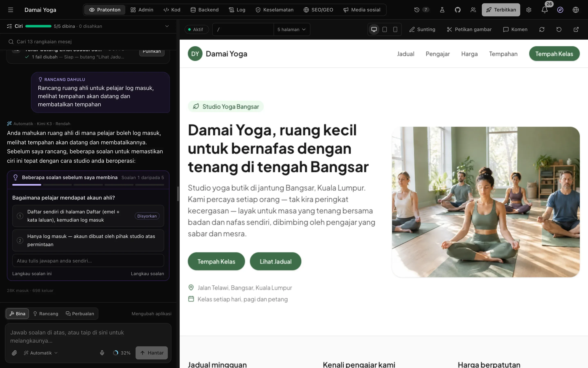Open the Admin tab
The height and width of the screenshot is (368, 588).
point(142,10)
